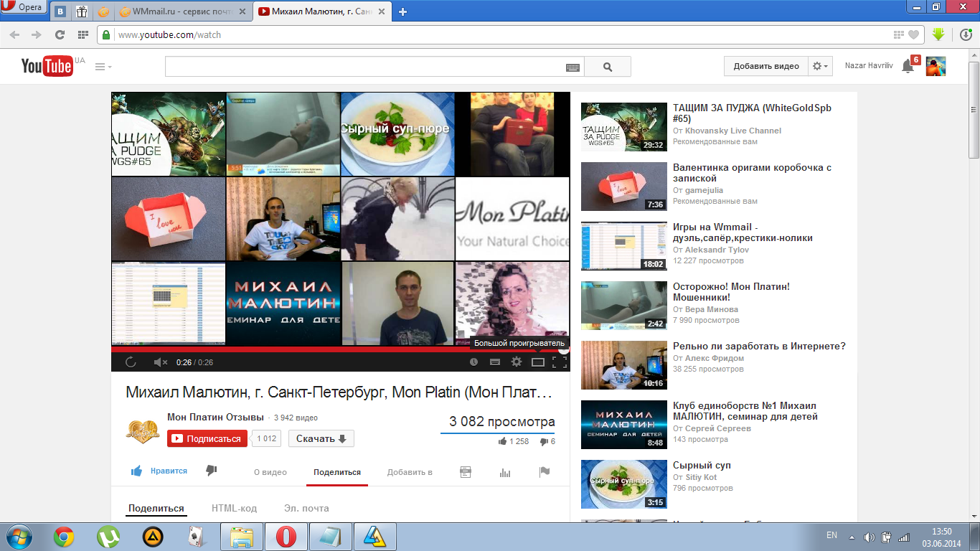This screenshot has width=980, height=551.
Task: Focus the YouTube search field
Action: 366,67
